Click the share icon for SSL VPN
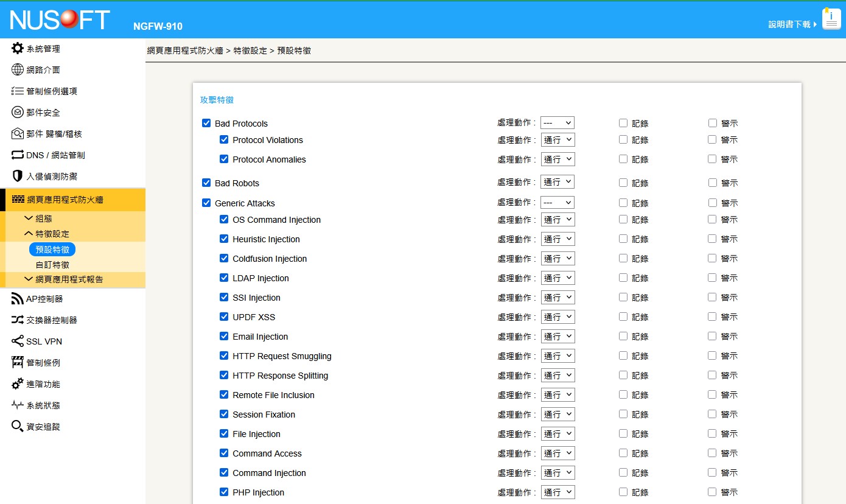Viewport: 846px width, 504px height. coord(18,341)
